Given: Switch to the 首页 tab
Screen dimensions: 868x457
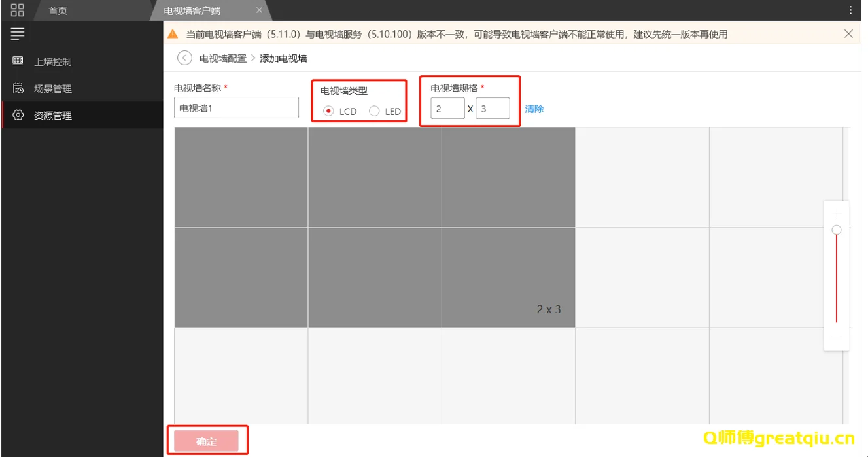Looking at the screenshot, I should point(58,10).
